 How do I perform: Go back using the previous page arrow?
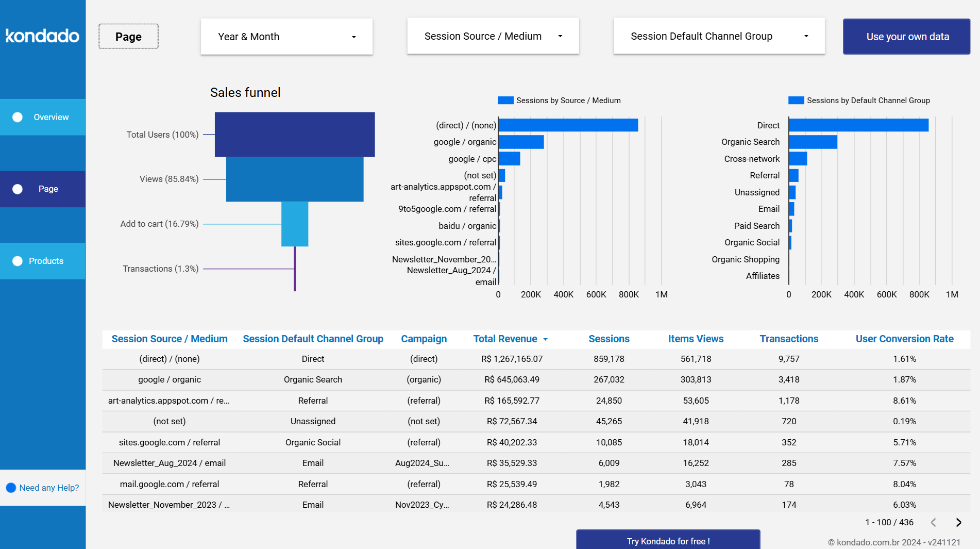pyautogui.click(x=933, y=522)
